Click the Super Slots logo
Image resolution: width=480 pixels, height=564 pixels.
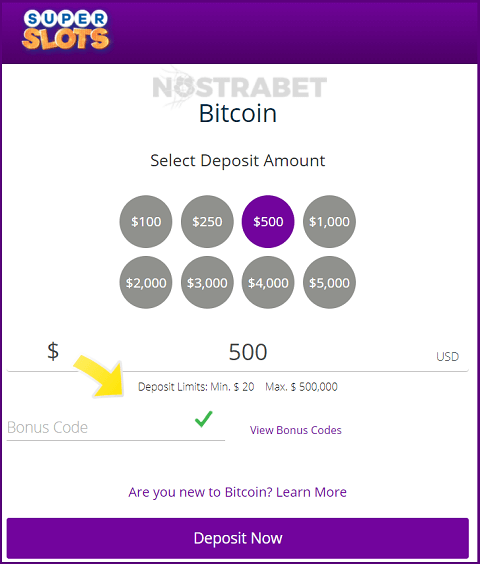point(65,30)
